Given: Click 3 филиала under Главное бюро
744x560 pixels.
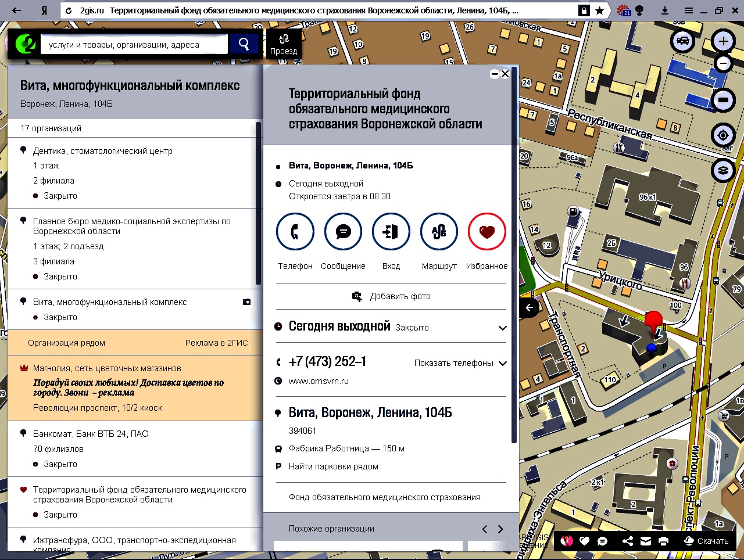Looking at the screenshot, I should pyautogui.click(x=53, y=261).
